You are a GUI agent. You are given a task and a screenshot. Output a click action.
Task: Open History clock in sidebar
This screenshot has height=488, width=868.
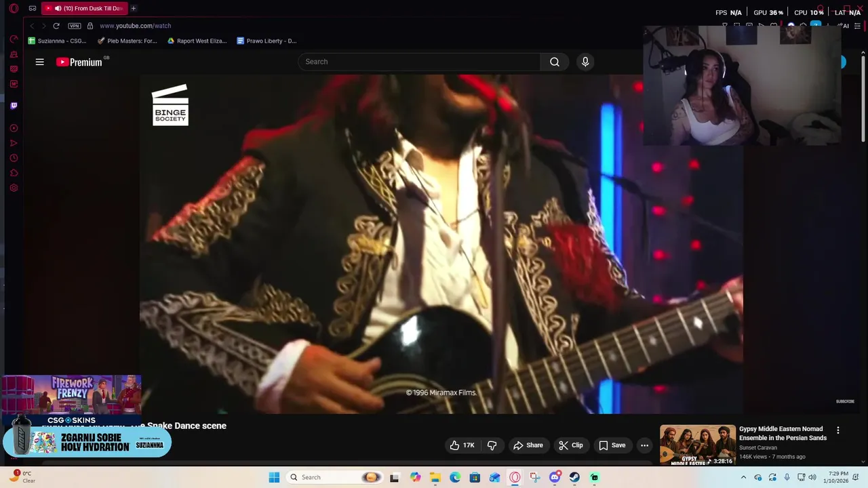pos(14,158)
